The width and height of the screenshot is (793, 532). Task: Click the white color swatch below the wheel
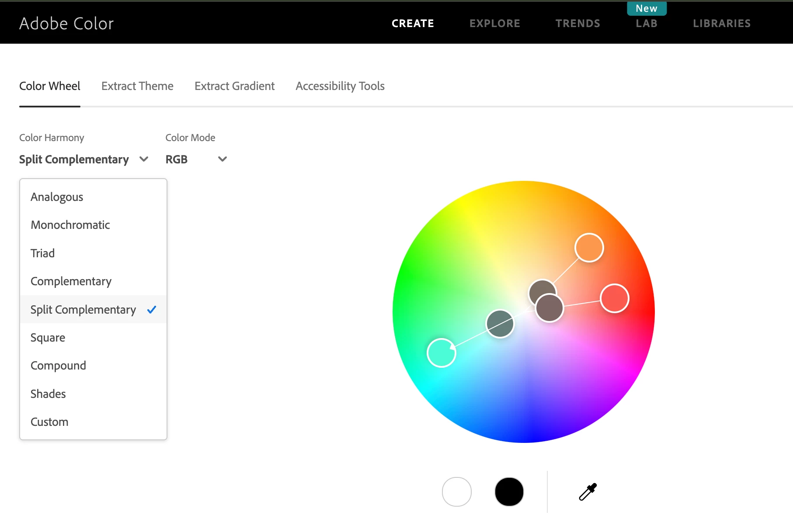457,492
